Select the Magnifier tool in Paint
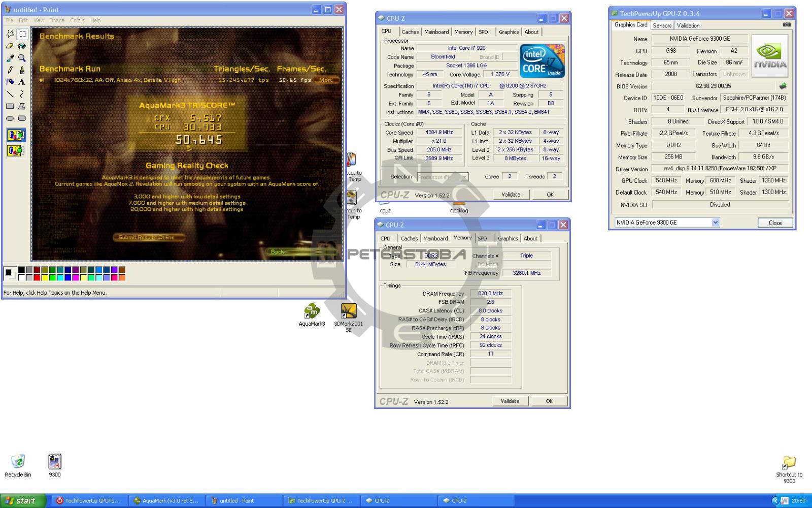This screenshot has height=508, width=812. (22, 58)
